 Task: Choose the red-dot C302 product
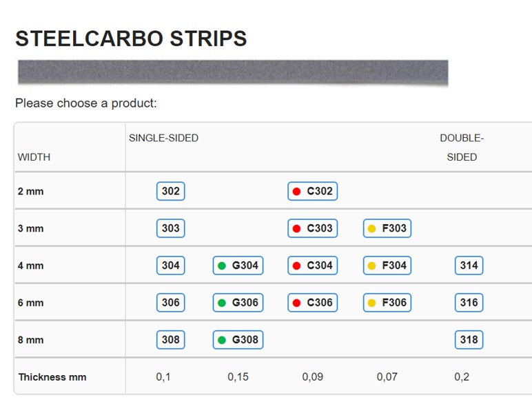pos(312,191)
